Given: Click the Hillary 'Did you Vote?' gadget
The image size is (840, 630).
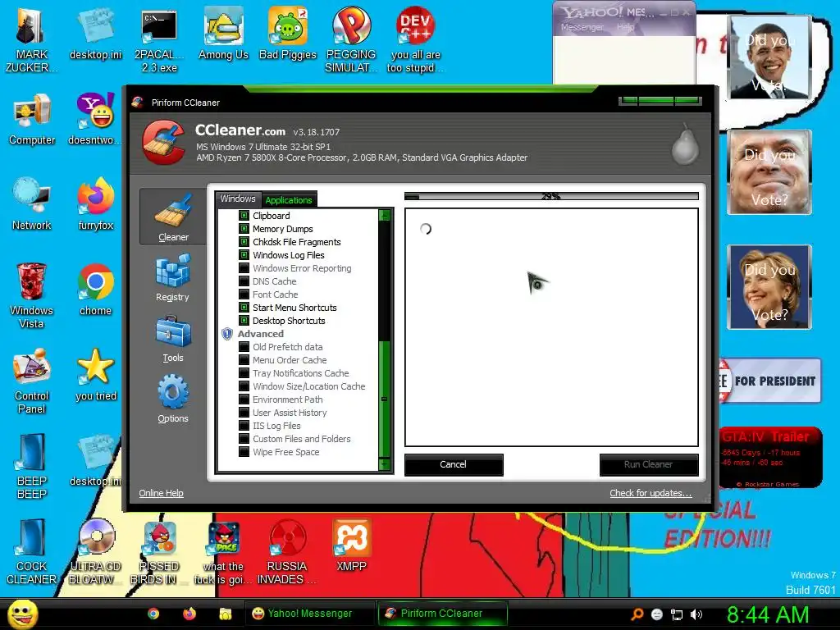Looking at the screenshot, I should pyautogui.click(x=769, y=286).
